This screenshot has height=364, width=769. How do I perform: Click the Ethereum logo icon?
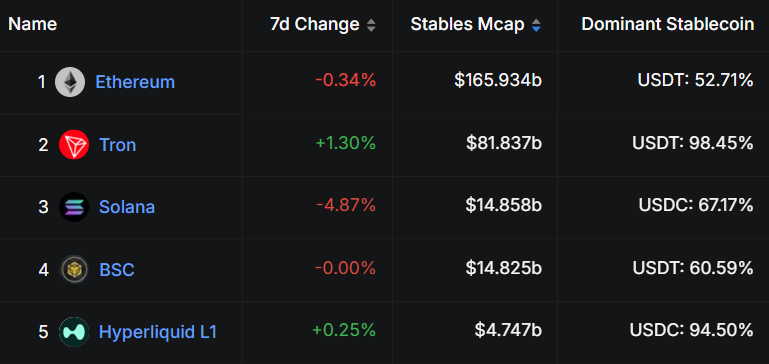tap(70, 82)
